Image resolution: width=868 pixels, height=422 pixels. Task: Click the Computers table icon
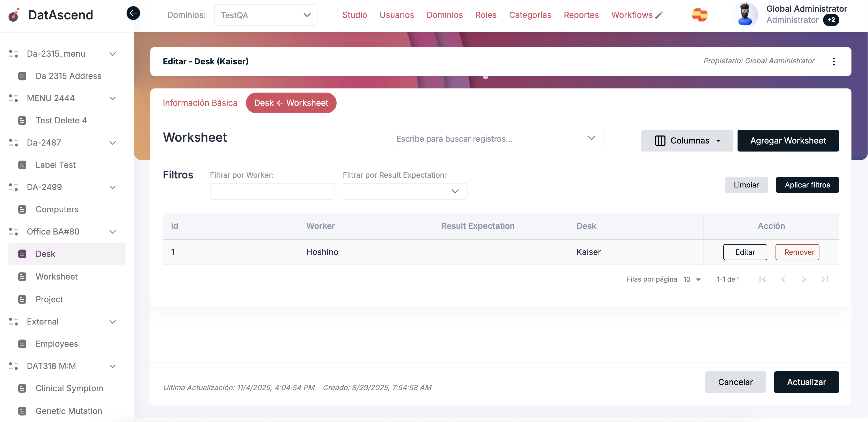[x=22, y=209]
